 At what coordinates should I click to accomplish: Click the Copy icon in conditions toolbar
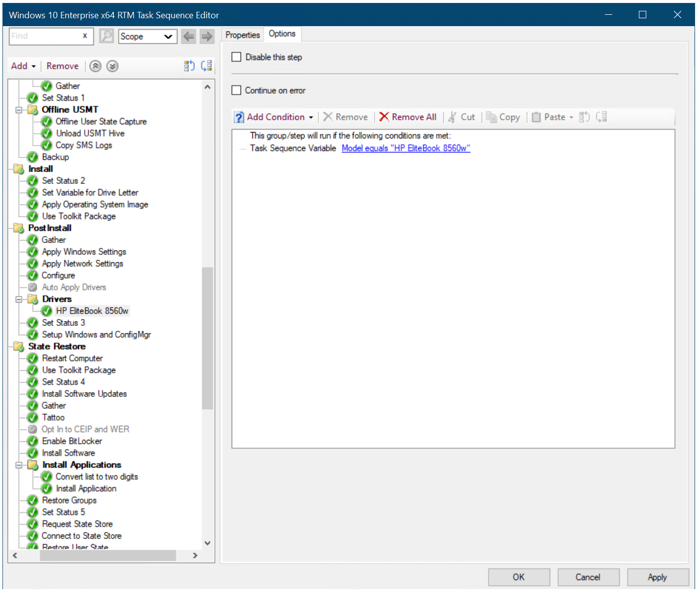(x=491, y=117)
